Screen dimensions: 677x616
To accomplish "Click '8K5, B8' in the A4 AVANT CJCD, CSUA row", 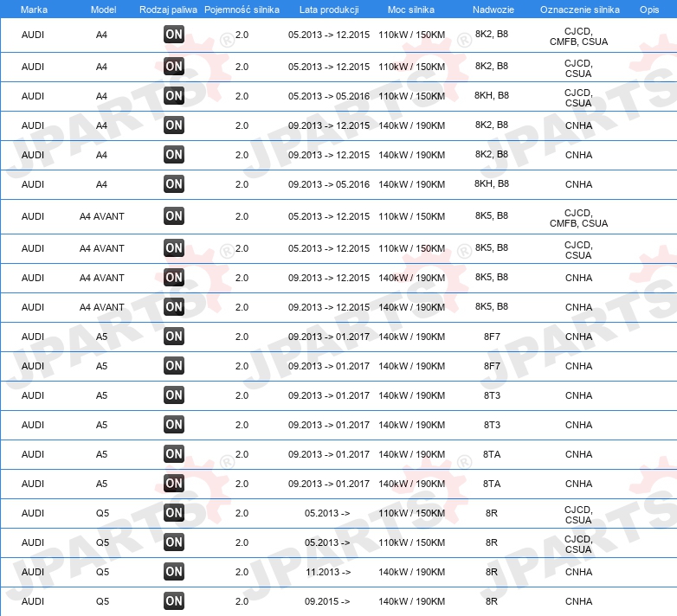I will pos(492,247).
